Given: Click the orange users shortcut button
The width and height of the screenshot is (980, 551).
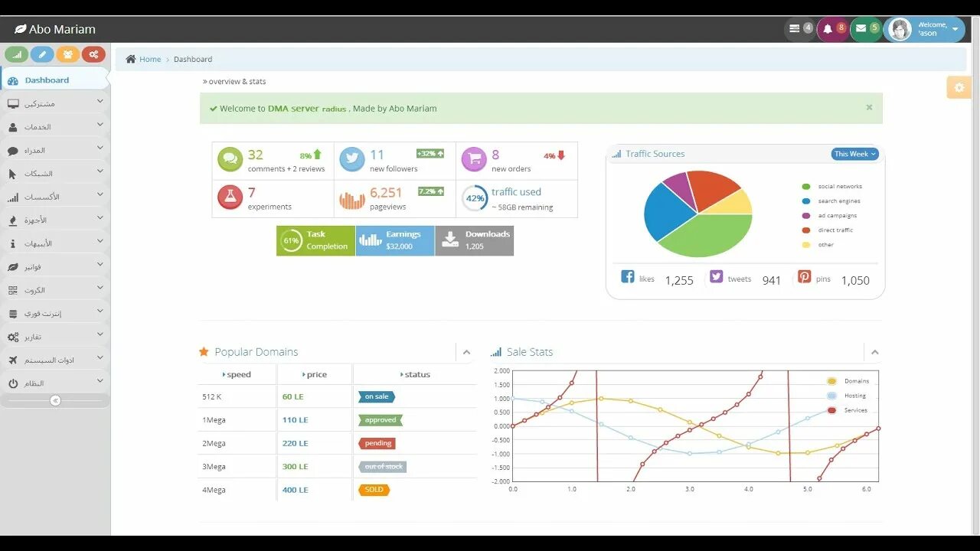Looking at the screenshot, I should (x=68, y=54).
